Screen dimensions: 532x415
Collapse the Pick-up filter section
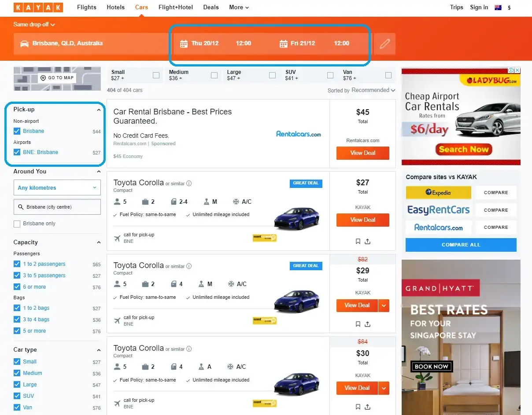tap(99, 110)
